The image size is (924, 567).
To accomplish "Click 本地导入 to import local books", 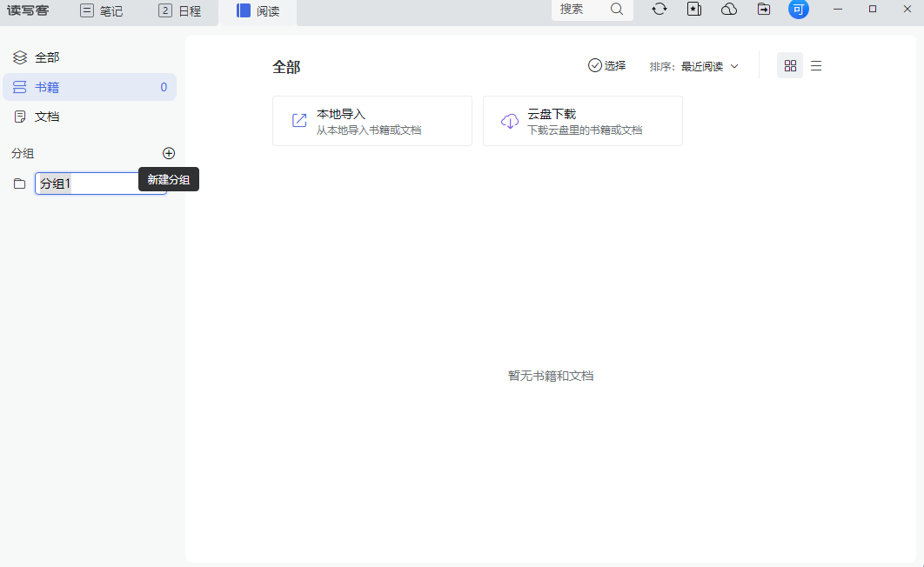I will 372,120.
